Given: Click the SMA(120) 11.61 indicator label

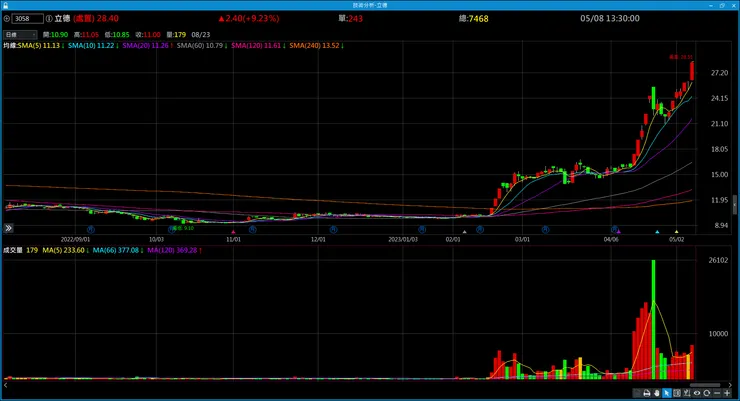Looking at the screenshot, I should (258, 46).
